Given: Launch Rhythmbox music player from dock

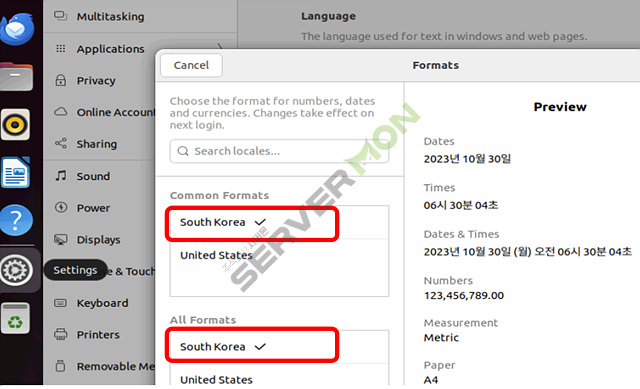Looking at the screenshot, I should click(x=16, y=124).
